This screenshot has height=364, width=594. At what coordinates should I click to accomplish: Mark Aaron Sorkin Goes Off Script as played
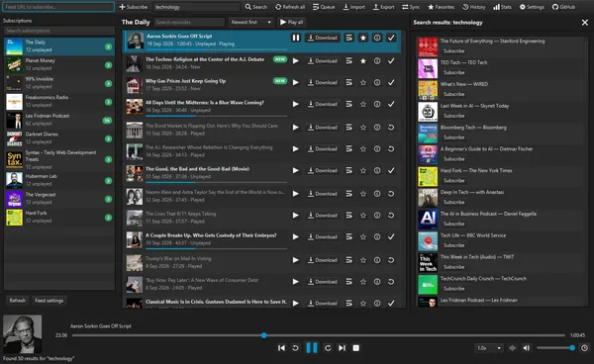click(x=391, y=38)
